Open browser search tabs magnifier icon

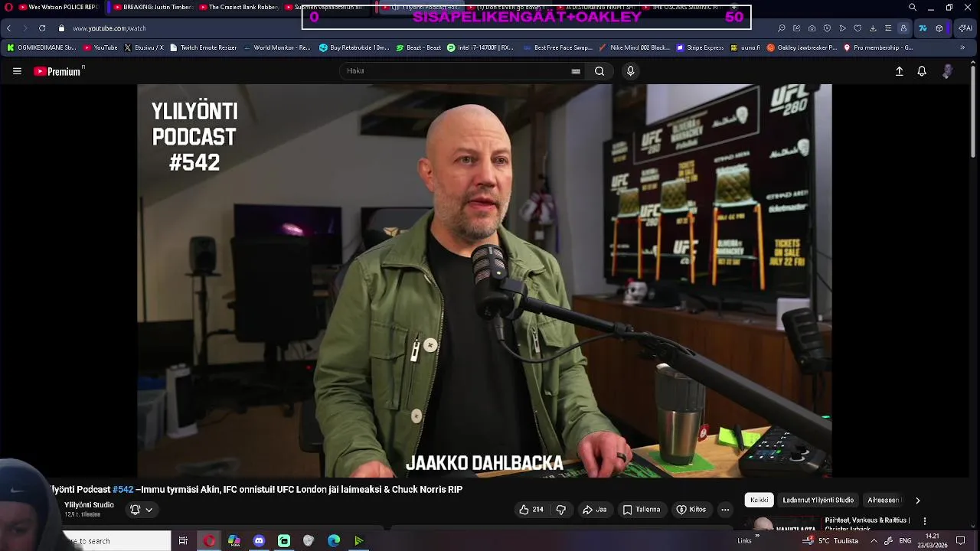click(x=781, y=28)
